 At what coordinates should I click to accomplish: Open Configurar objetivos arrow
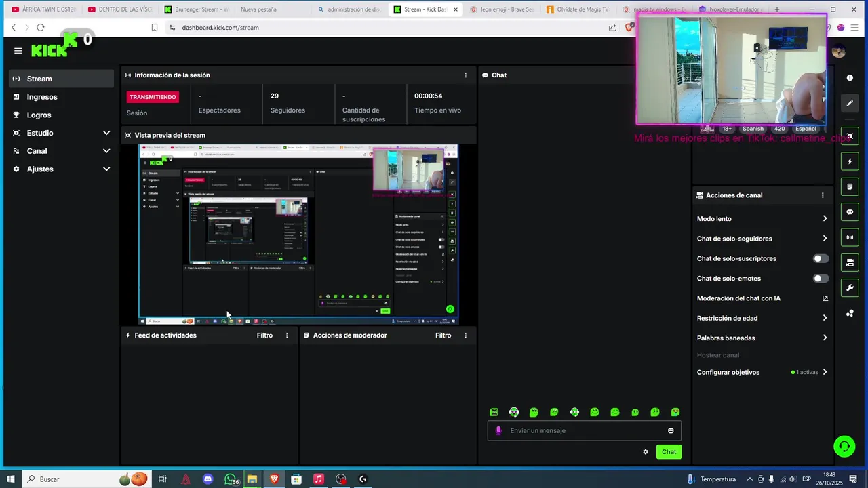click(825, 372)
